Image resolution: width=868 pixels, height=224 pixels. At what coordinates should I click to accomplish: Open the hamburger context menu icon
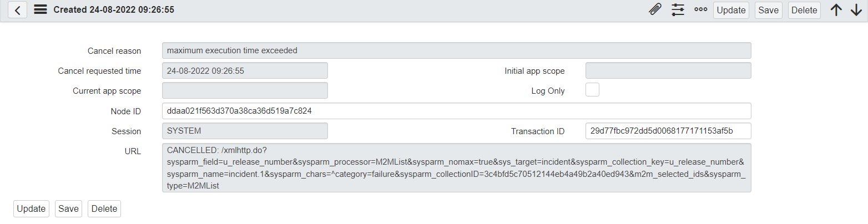40,10
